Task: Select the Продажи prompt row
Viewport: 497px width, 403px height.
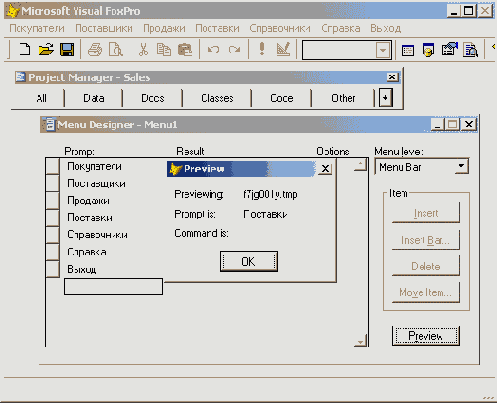Action: (x=88, y=201)
